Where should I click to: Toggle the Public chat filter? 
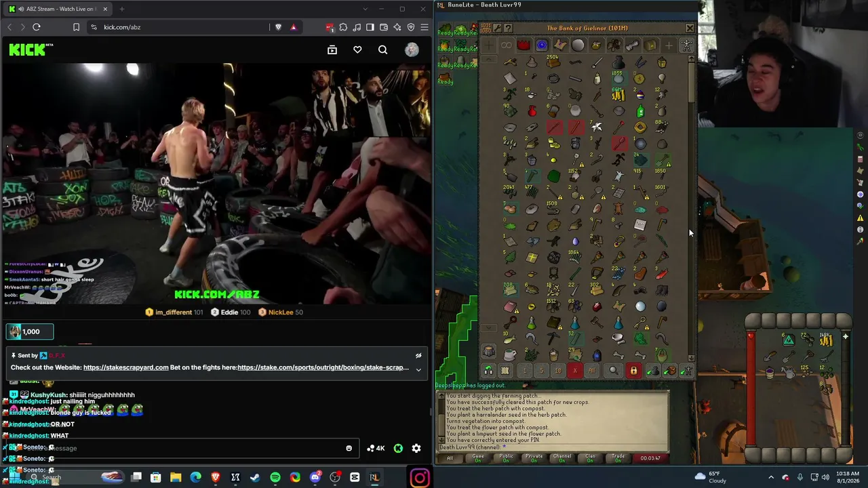tap(506, 458)
